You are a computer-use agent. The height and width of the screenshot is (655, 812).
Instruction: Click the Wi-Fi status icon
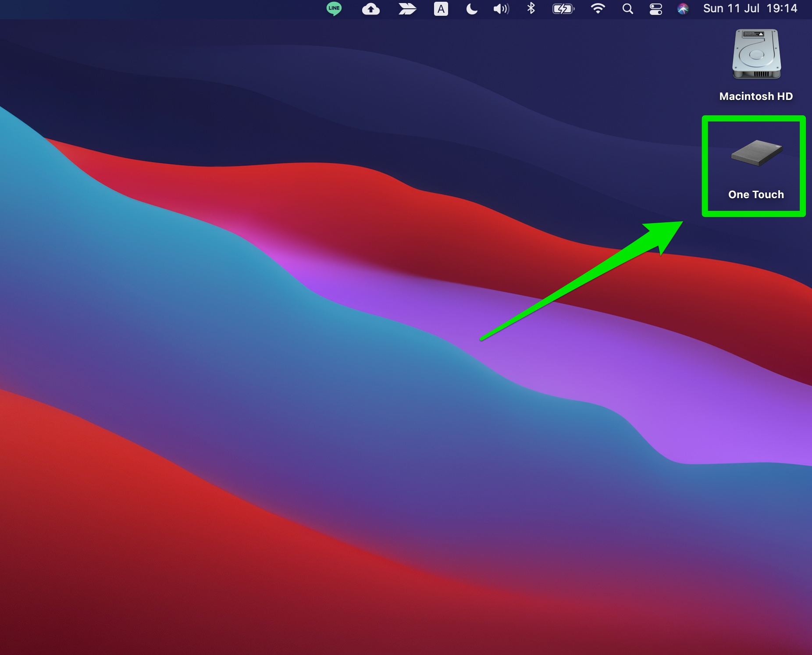coord(598,9)
